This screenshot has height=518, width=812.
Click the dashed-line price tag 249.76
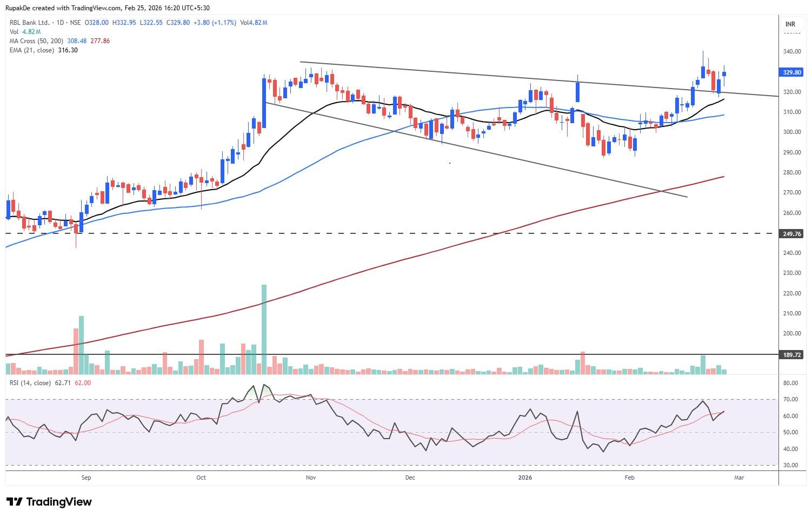click(792, 233)
